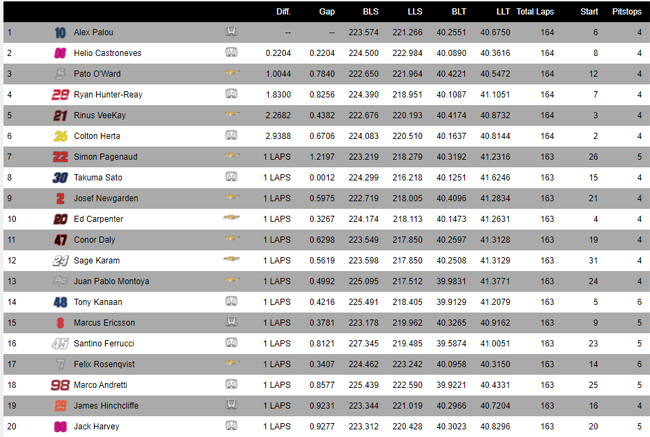
Task: Click the Honda logo beside Jack Harvey
Action: pyautogui.click(x=231, y=425)
